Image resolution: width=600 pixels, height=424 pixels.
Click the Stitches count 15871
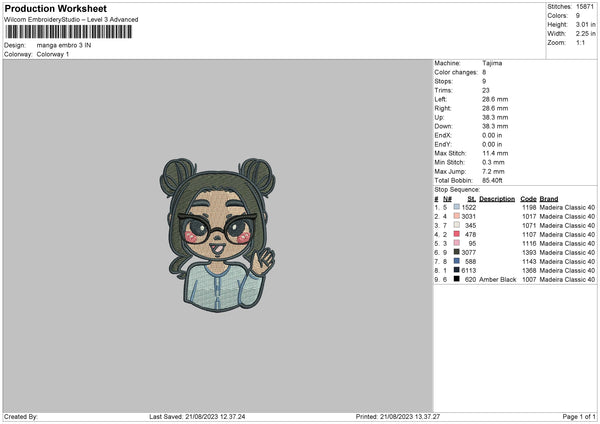pos(585,7)
